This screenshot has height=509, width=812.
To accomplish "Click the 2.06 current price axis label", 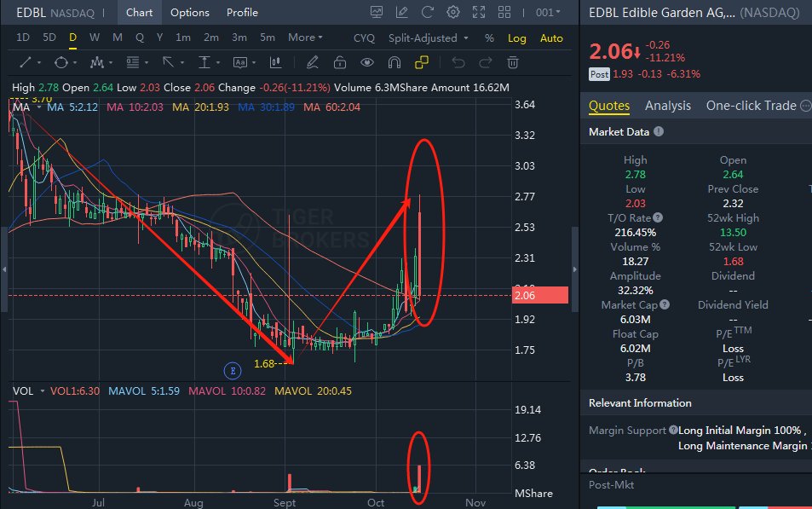I will (539, 296).
